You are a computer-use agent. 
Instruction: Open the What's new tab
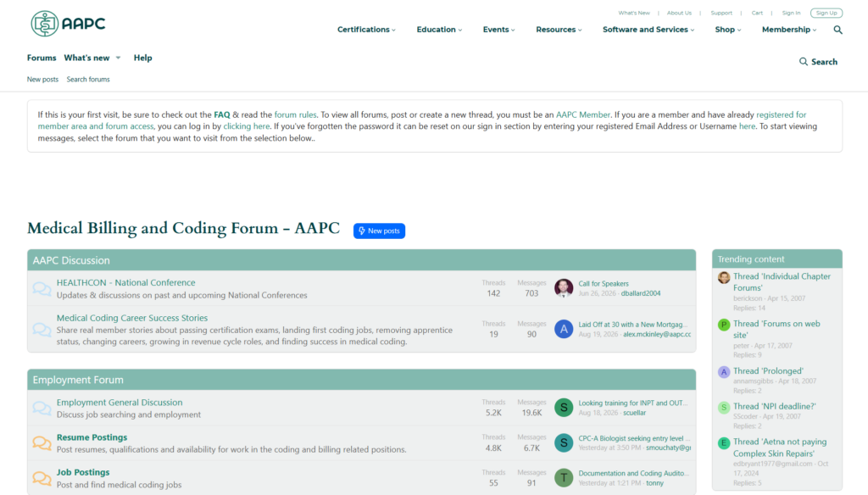(86, 58)
